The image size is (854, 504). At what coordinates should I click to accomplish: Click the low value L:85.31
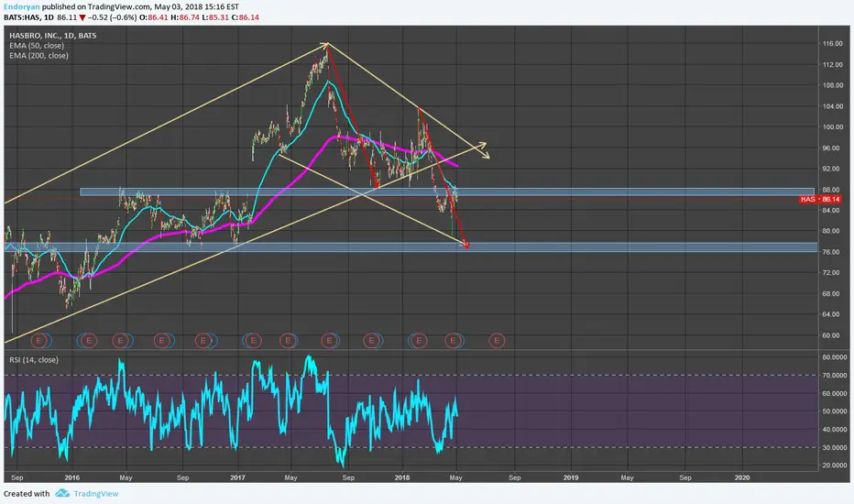pyautogui.click(x=214, y=17)
